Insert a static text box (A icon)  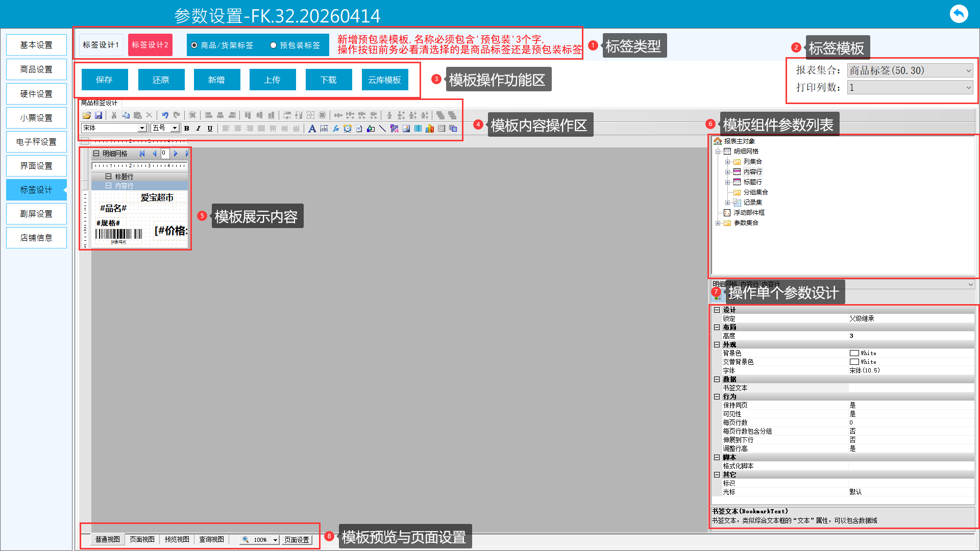[312, 129]
